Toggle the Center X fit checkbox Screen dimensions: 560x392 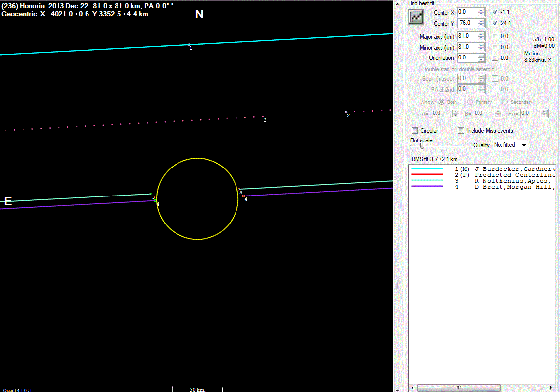(495, 12)
